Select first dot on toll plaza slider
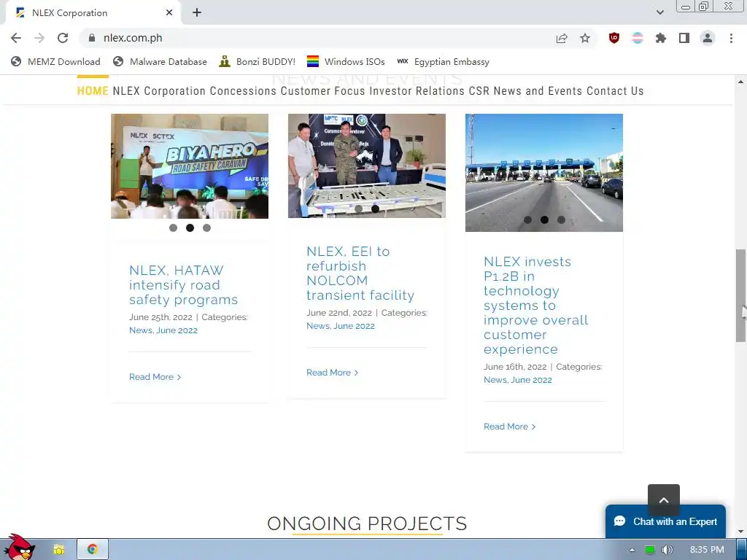The height and width of the screenshot is (560, 747). click(x=528, y=220)
